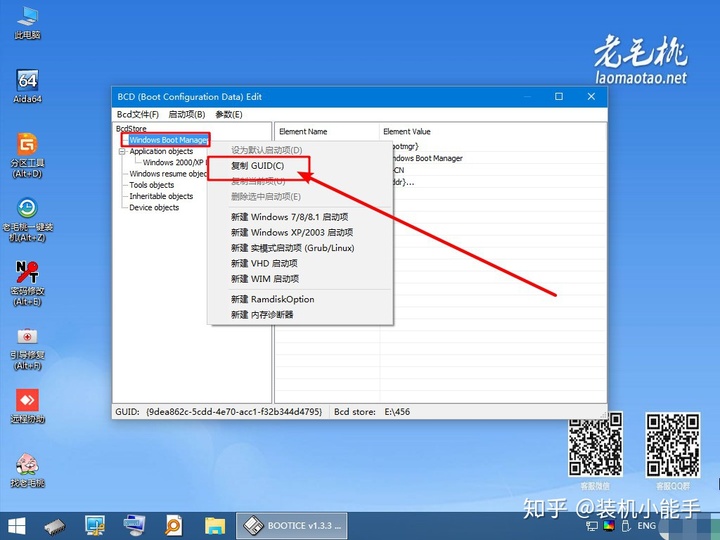
Task: Select Application objects tree item
Action: (161, 151)
